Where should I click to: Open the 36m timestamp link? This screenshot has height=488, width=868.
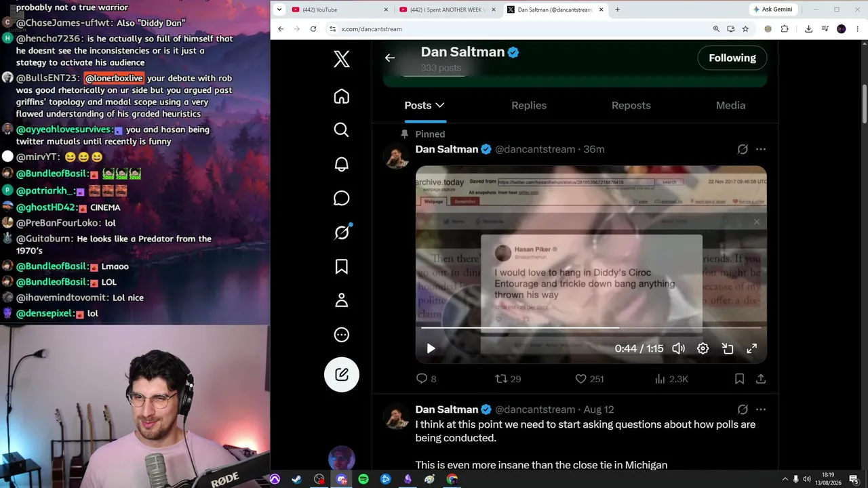point(594,149)
